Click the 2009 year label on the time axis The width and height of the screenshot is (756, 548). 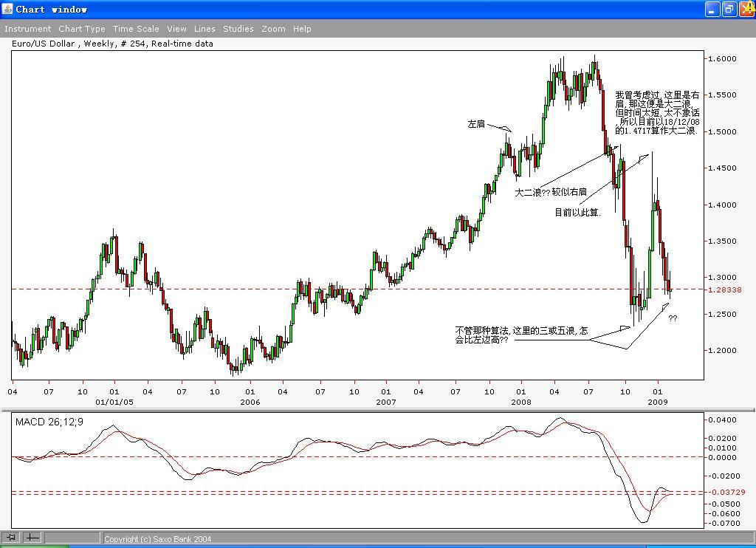658,402
